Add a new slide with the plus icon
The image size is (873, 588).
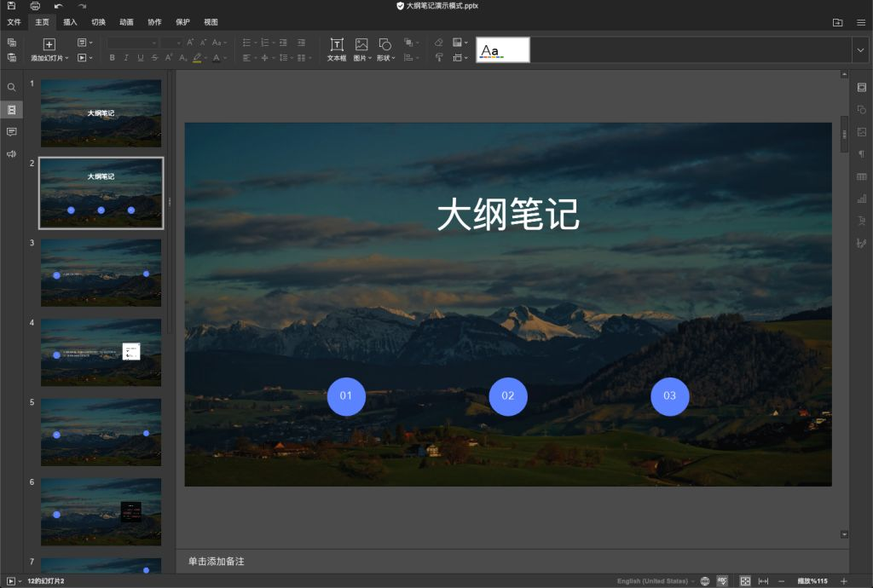49,44
